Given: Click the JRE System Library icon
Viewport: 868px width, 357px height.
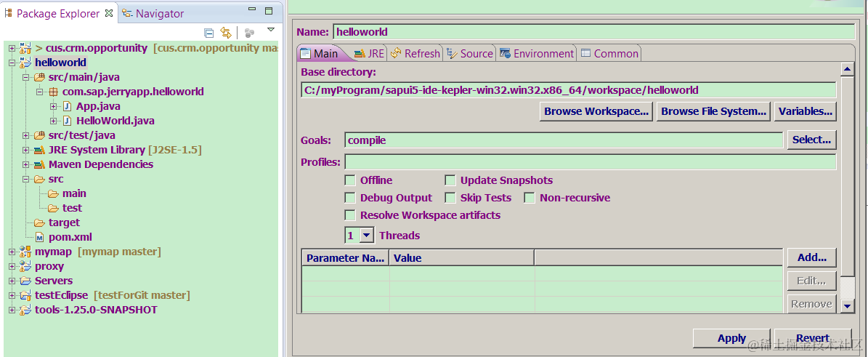Looking at the screenshot, I should point(39,150).
